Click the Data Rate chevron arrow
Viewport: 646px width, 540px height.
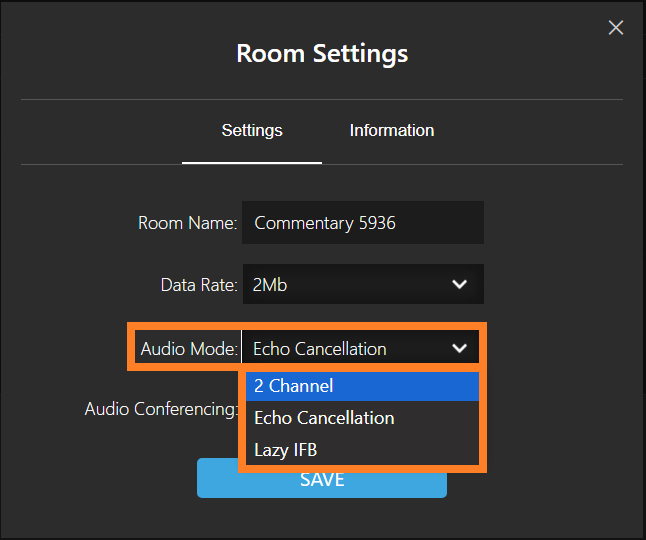(459, 285)
